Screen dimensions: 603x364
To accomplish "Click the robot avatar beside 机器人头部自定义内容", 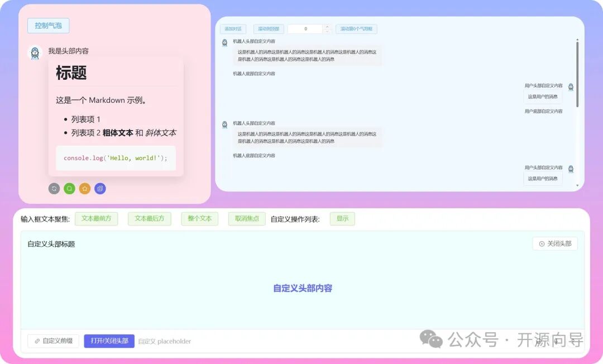I will click(225, 41).
